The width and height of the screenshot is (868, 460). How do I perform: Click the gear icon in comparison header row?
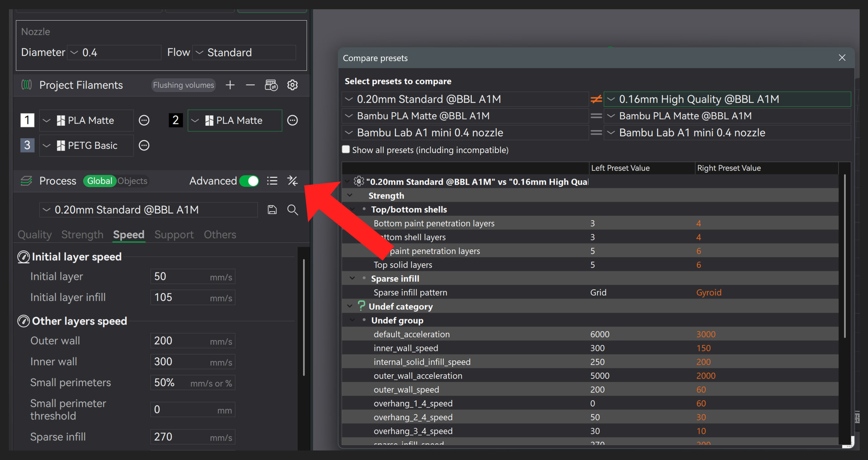point(359,181)
